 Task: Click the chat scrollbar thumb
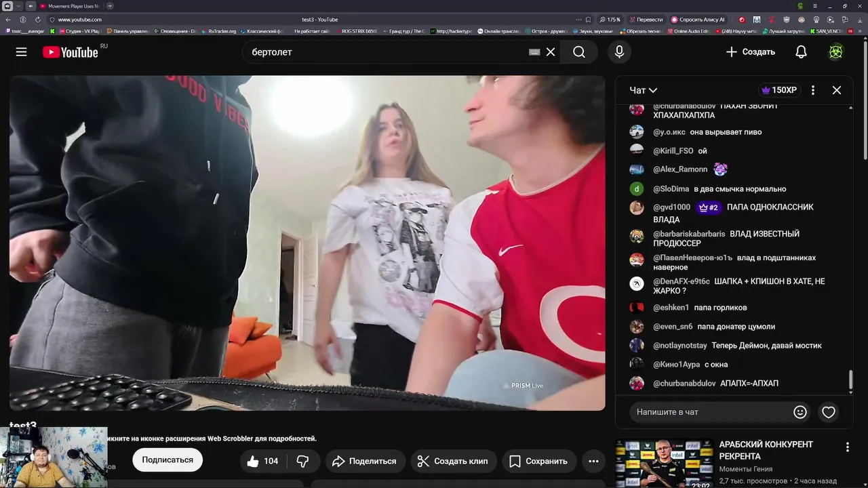point(851,380)
